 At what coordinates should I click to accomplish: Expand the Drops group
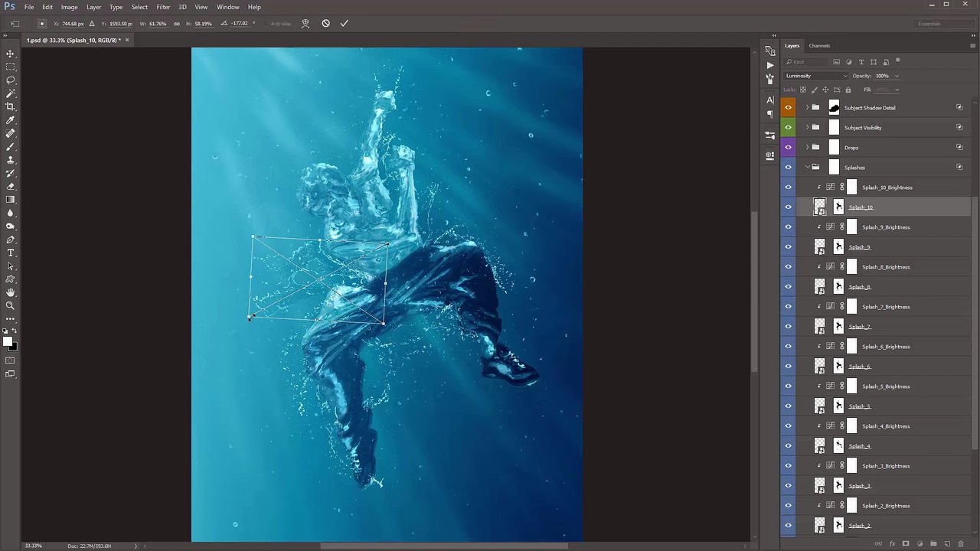(806, 148)
